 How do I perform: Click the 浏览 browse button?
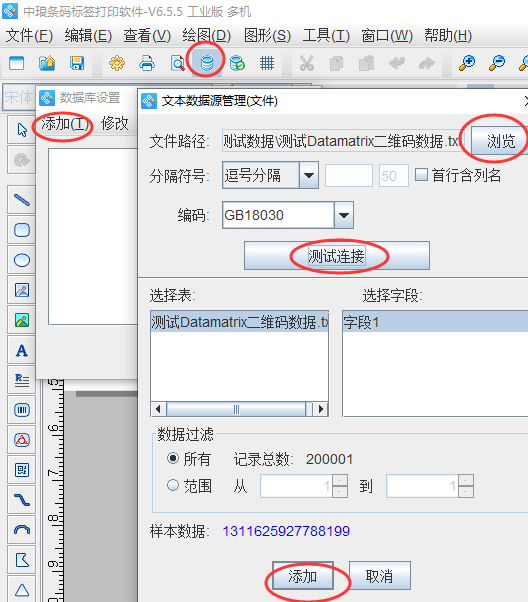(x=500, y=141)
